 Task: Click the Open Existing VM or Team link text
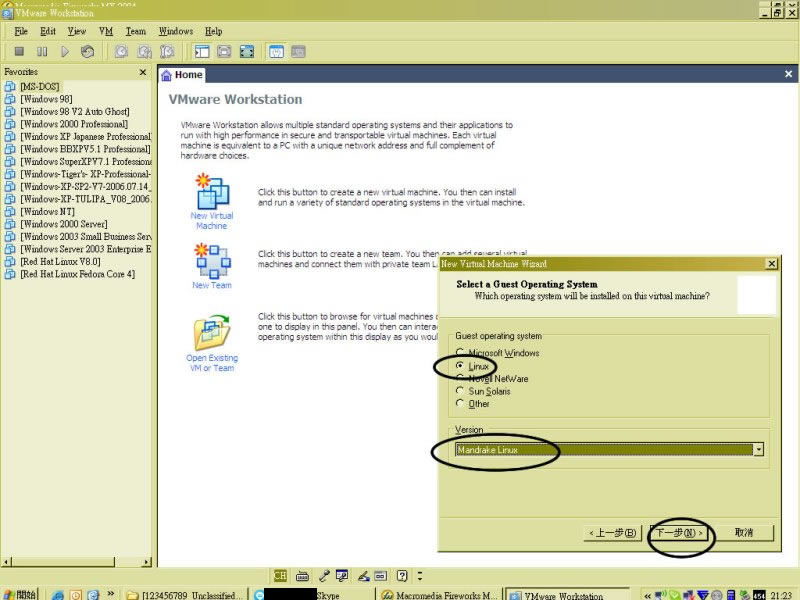click(x=212, y=363)
